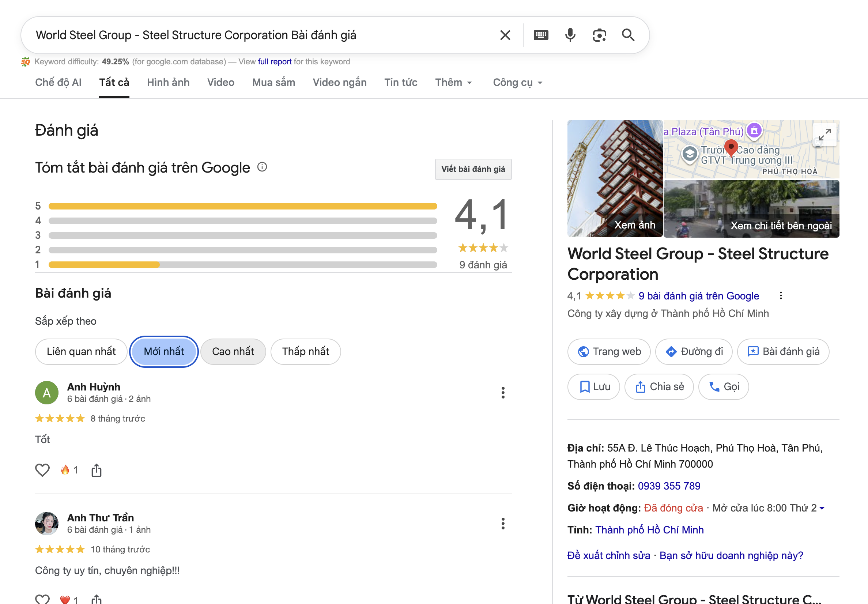Start voice search with microphone icon
The image size is (868, 604).
pyautogui.click(x=570, y=35)
